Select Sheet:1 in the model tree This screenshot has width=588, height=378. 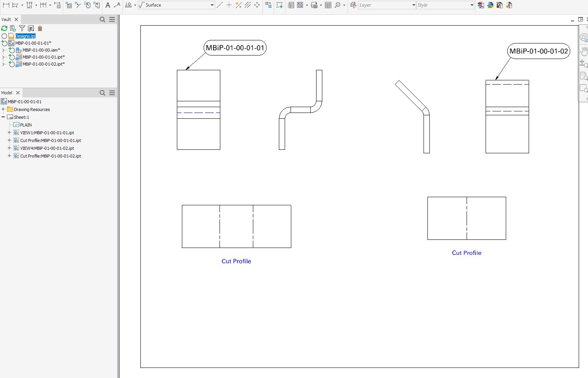(x=22, y=117)
